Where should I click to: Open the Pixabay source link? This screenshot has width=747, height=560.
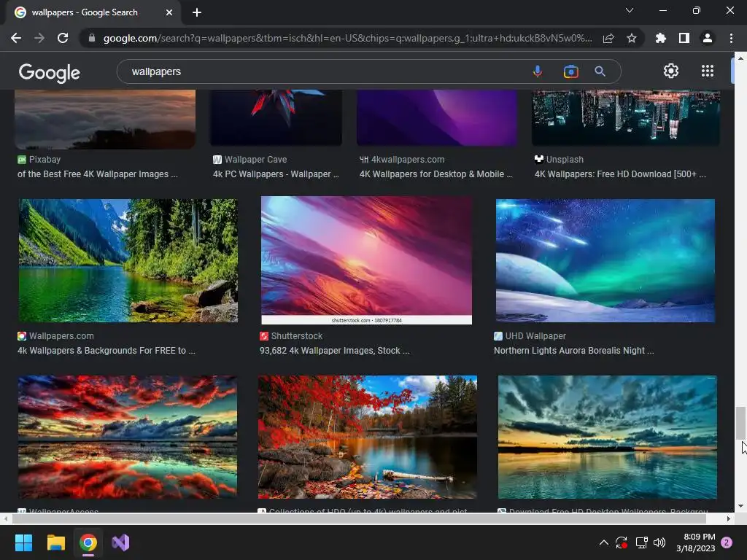pyautogui.click(x=39, y=160)
